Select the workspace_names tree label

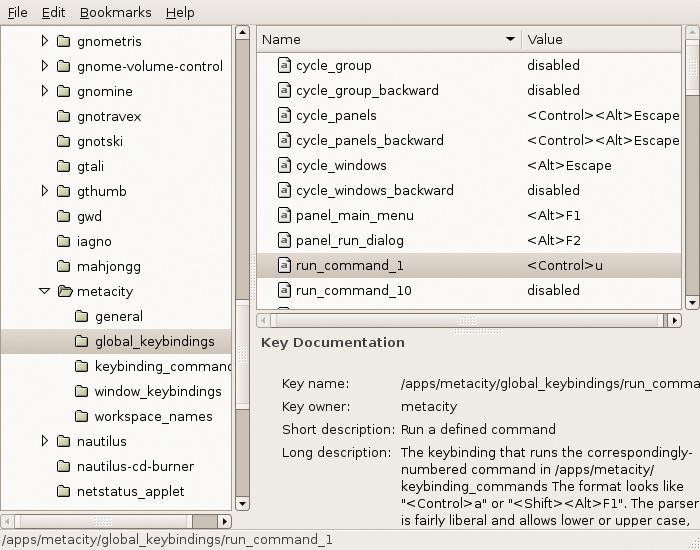[x=154, y=417]
